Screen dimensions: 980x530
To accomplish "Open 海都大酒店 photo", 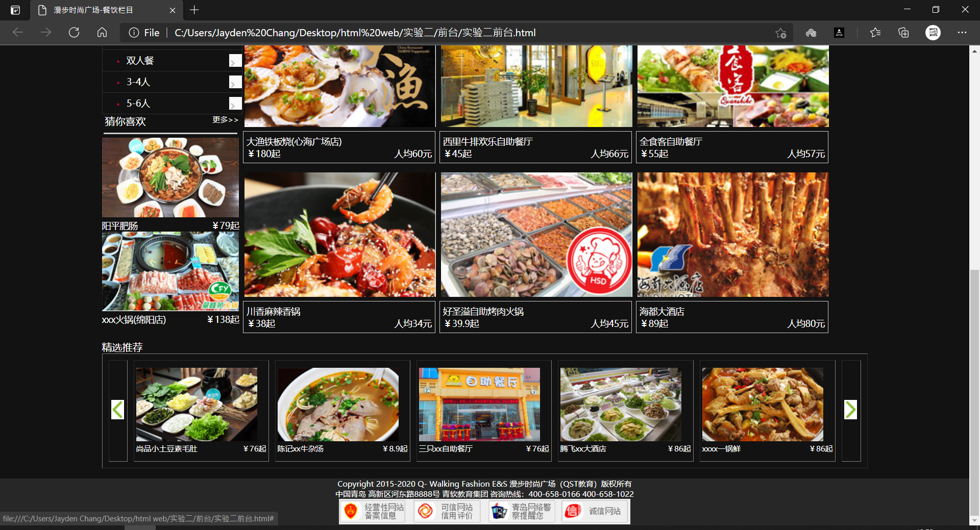I will 733,235.
